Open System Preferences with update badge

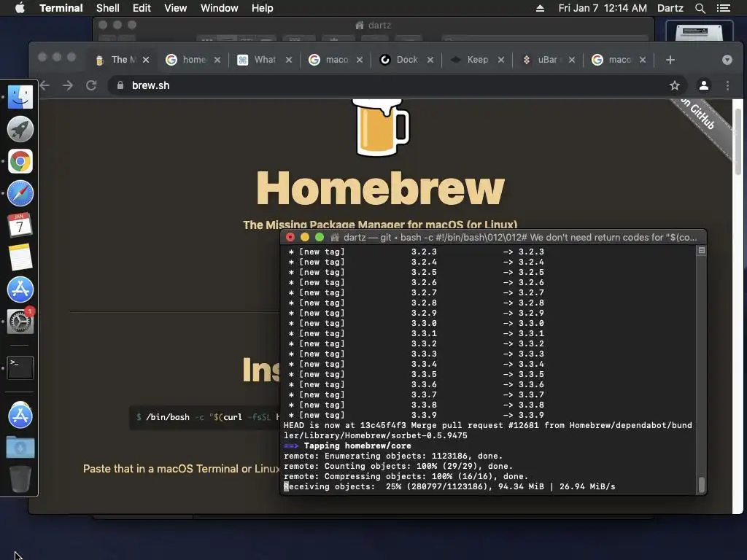(20, 322)
